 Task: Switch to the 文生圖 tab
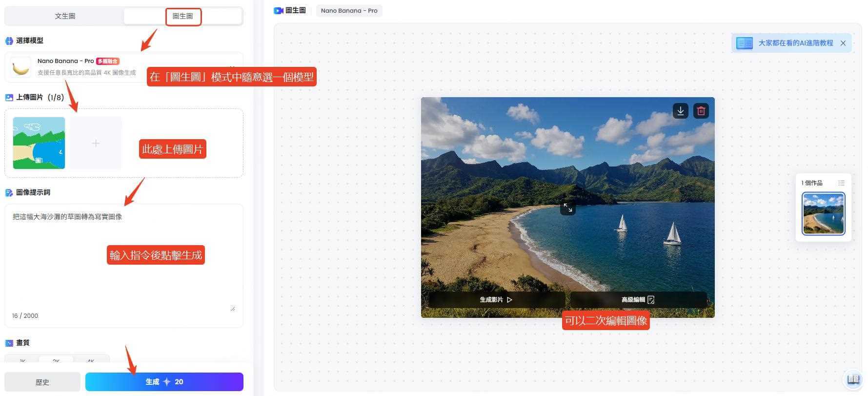pos(65,16)
